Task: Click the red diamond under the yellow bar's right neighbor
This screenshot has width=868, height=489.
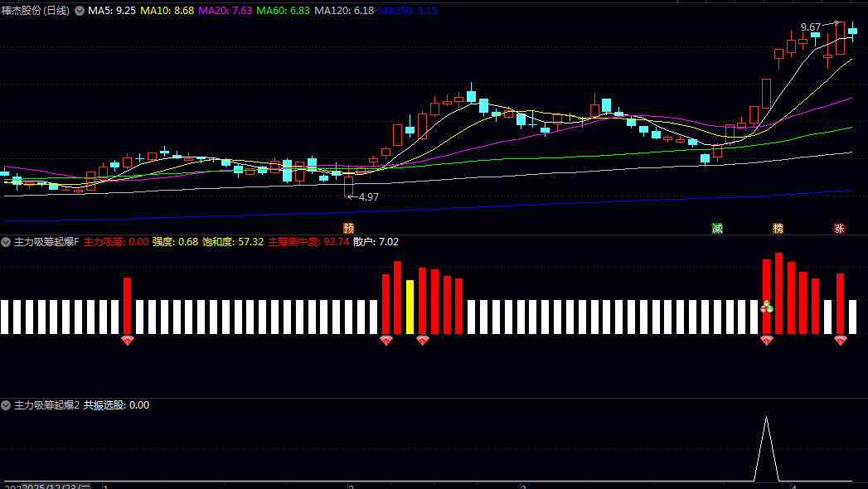Action: (x=423, y=340)
